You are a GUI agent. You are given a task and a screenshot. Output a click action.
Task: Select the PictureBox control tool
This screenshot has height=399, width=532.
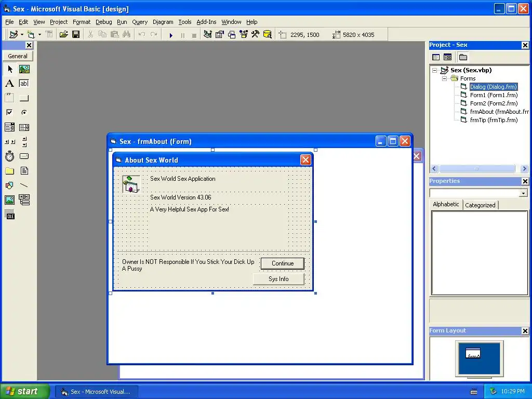click(x=24, y=69)
